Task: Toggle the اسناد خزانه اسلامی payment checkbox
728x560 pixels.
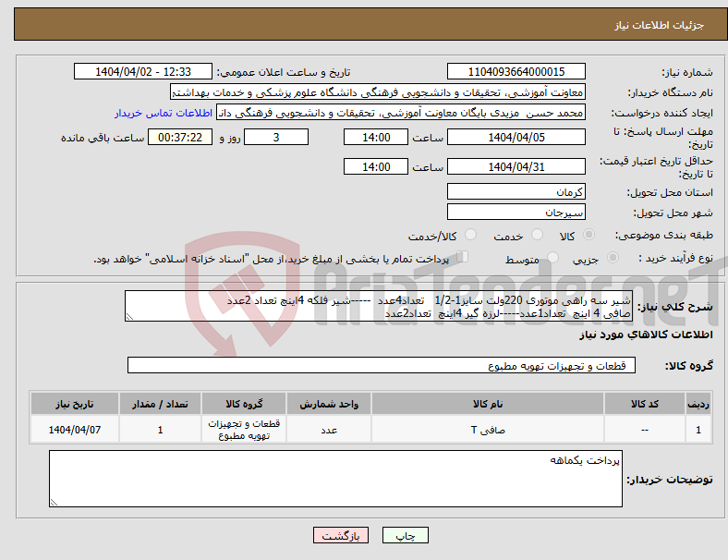Action: [x=463, y=257]
